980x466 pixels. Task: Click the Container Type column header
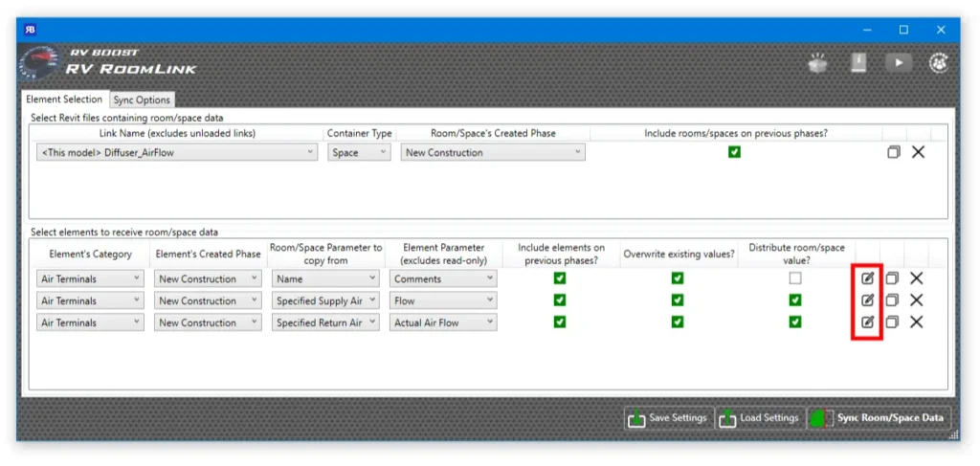pyautogui.click(x=360, y=133)
